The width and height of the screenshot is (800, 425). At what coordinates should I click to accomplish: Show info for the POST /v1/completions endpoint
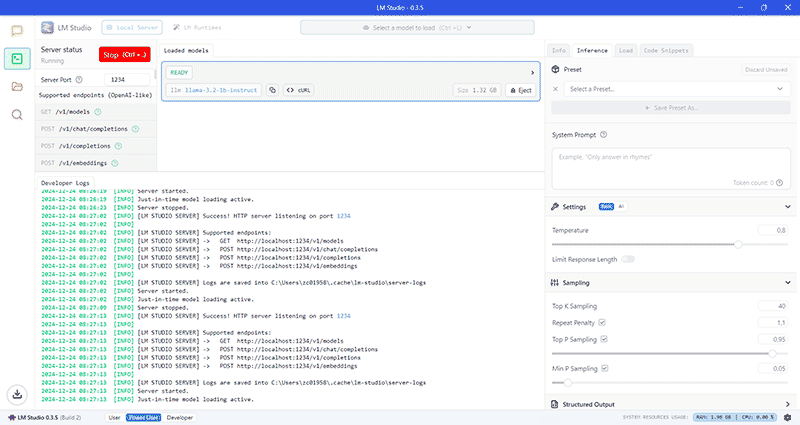118,146
